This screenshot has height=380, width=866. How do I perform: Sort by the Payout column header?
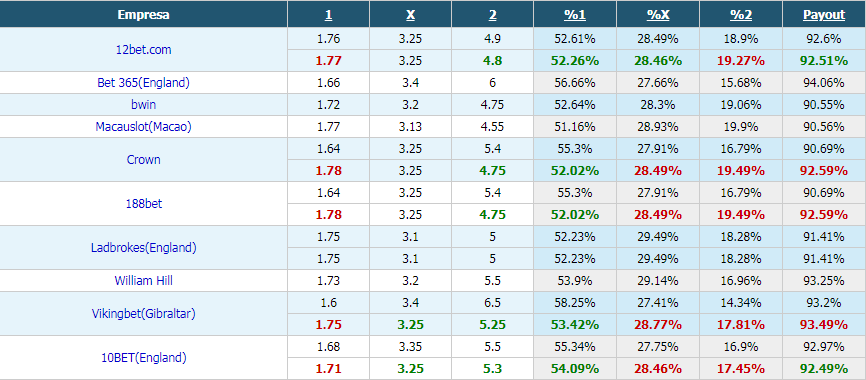click(x=824, y=15)
